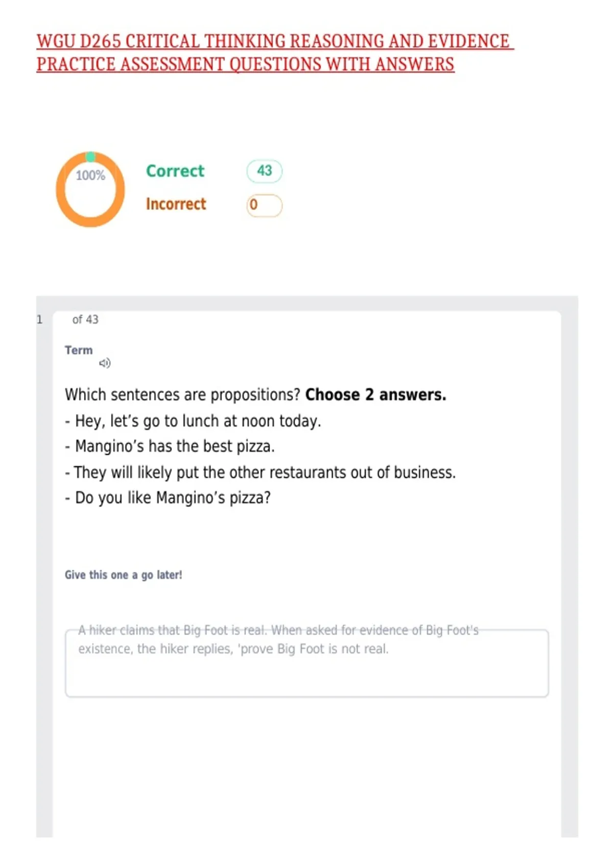Click the 100% progress ring
The height and width of the screenshot is (868, 613).
[90, 189]
